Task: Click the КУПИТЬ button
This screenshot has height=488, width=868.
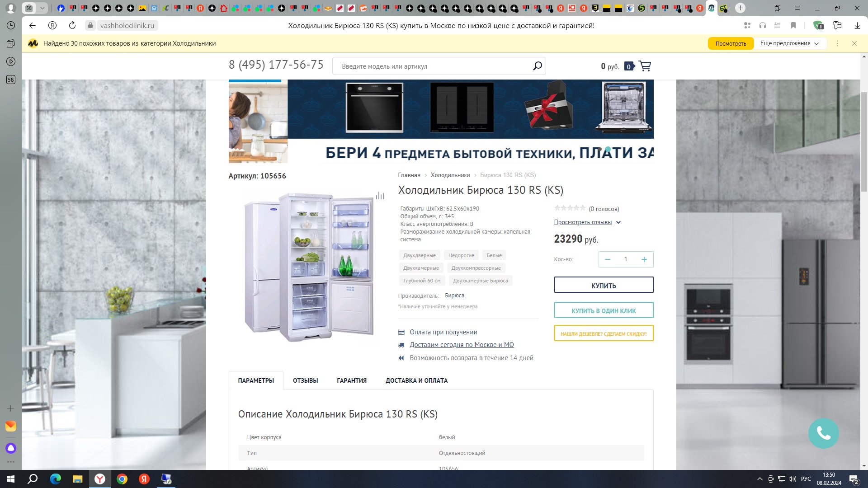Action: [604, 285]
